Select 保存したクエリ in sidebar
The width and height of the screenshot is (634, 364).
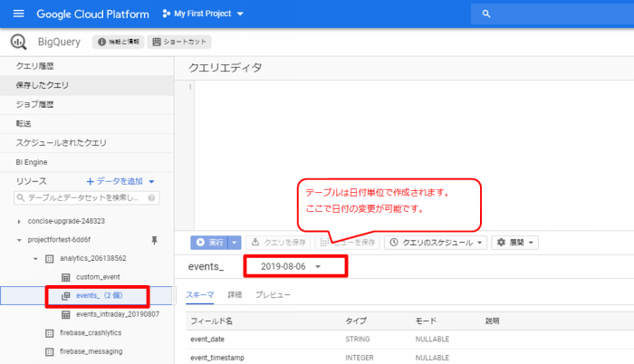pyautogui.click(x=87, y=85)
